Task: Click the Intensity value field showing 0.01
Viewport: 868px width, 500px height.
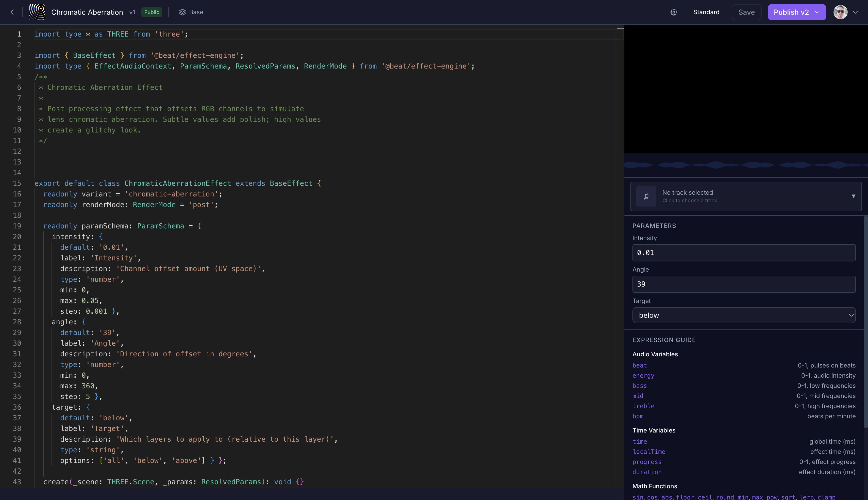Action: click(743, 252)
